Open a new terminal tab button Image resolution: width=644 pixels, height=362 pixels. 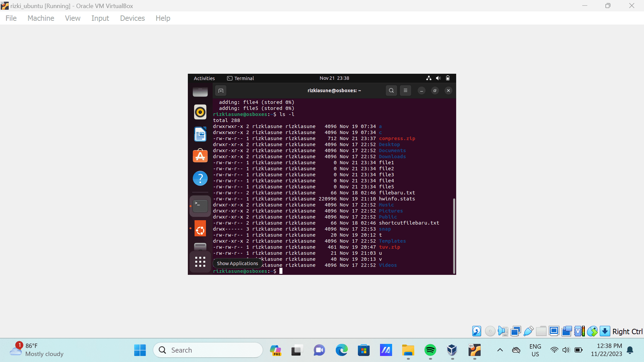pos(221,90)
